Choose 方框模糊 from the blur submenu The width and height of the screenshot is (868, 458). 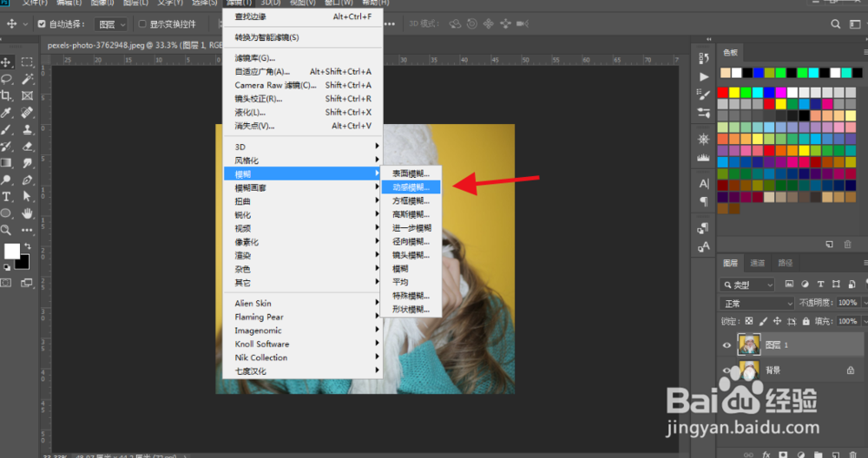411,200
